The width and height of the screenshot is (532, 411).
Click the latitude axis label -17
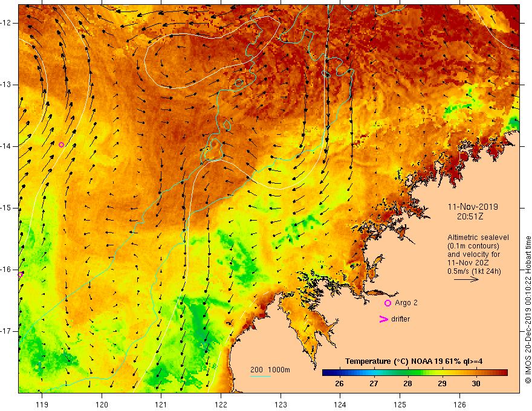click(6, 331)
